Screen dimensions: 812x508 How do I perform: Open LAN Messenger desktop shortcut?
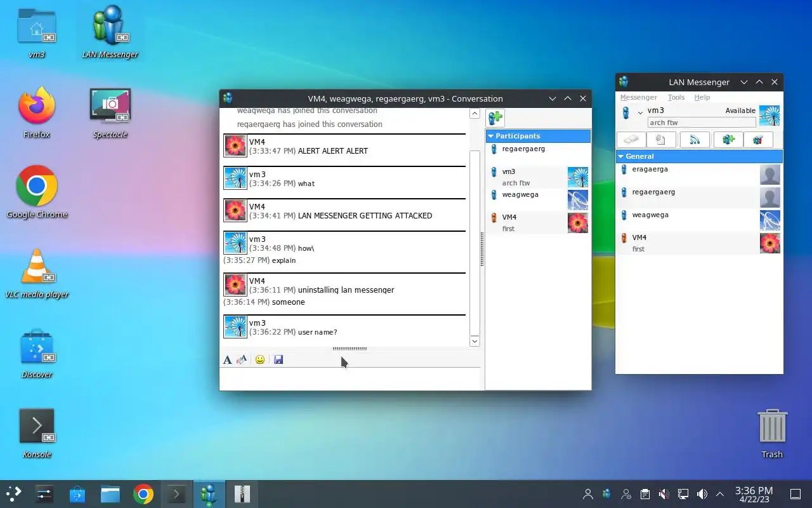(110, 32)
